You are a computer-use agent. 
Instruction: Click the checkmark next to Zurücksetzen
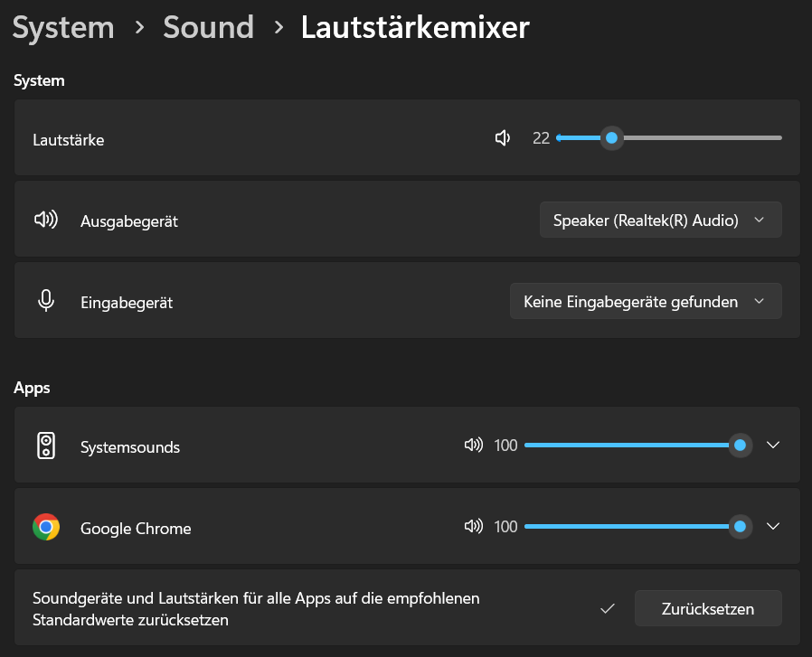coord(608,609)
